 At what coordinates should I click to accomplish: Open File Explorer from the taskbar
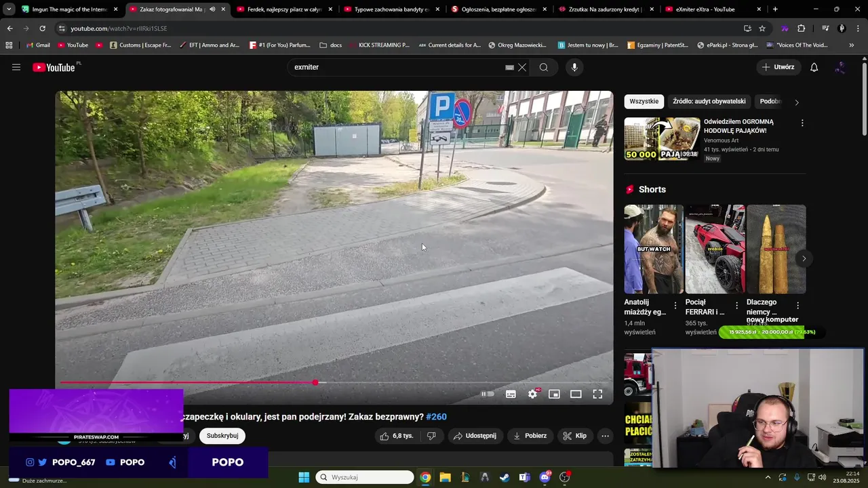click(445, 477)
